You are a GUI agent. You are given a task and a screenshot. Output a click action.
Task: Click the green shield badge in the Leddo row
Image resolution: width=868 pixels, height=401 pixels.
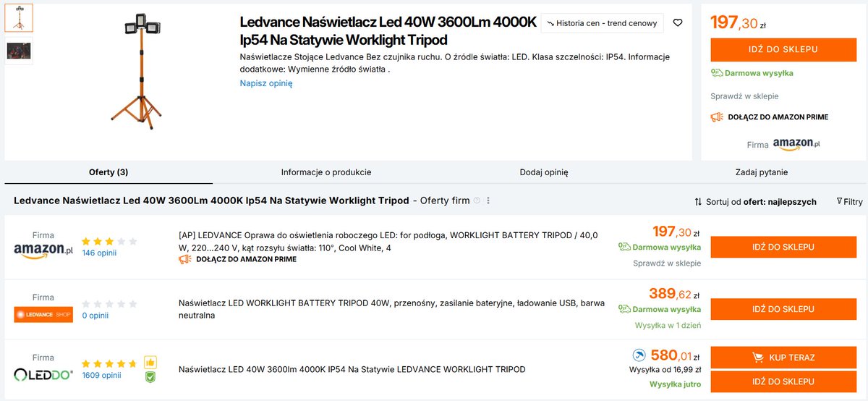coord(150,376)
